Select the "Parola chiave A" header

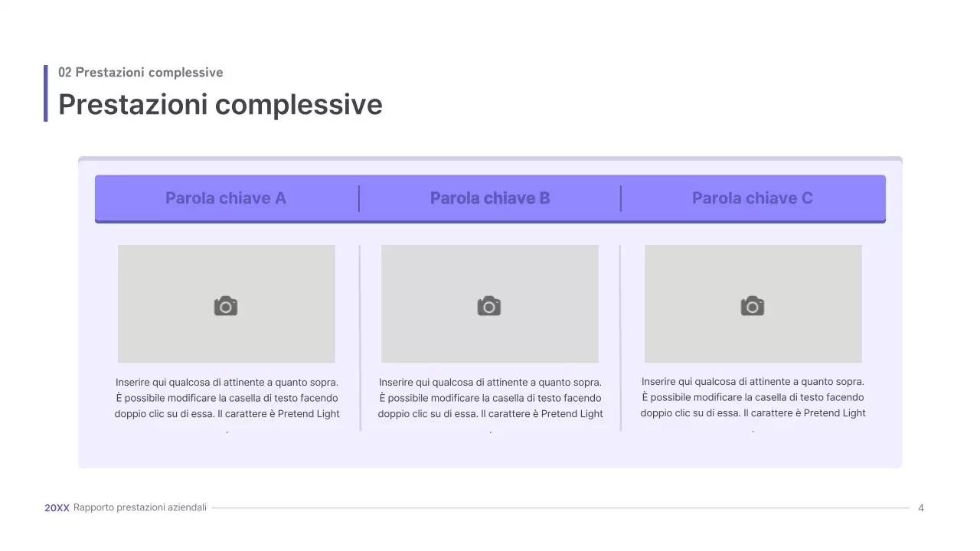(226, 198)
